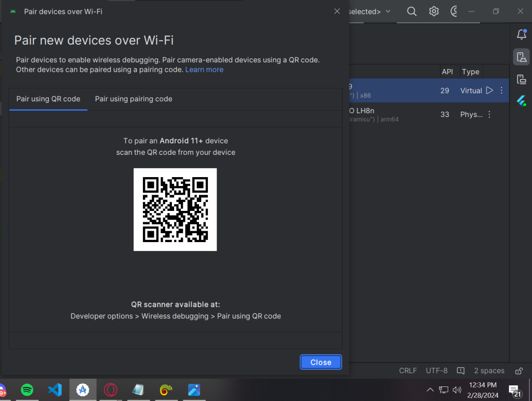The width and height of the screenshot is (532, 401).
Task: Dismiss the Pair devices dialog with the X
Action: (x=337, y=11)
